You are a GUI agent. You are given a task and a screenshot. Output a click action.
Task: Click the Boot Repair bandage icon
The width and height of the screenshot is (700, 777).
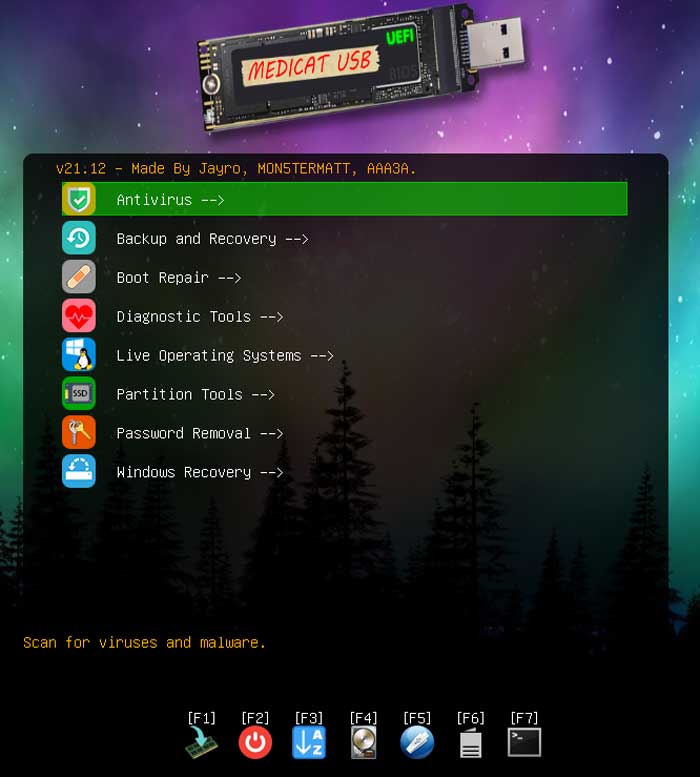click(79, 277)
